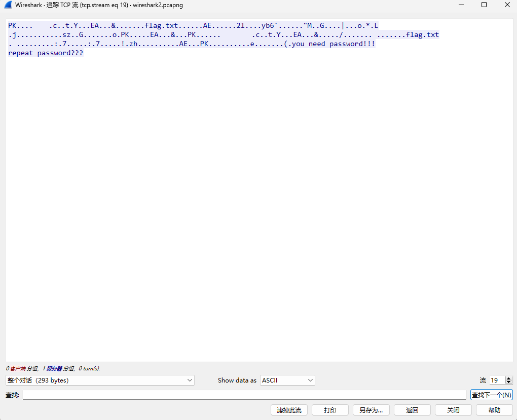The height and width of the screenshot is (420, 517).
Task: Click the 'repeat password???' line in the stream
Action: click(x=46, y=53)
